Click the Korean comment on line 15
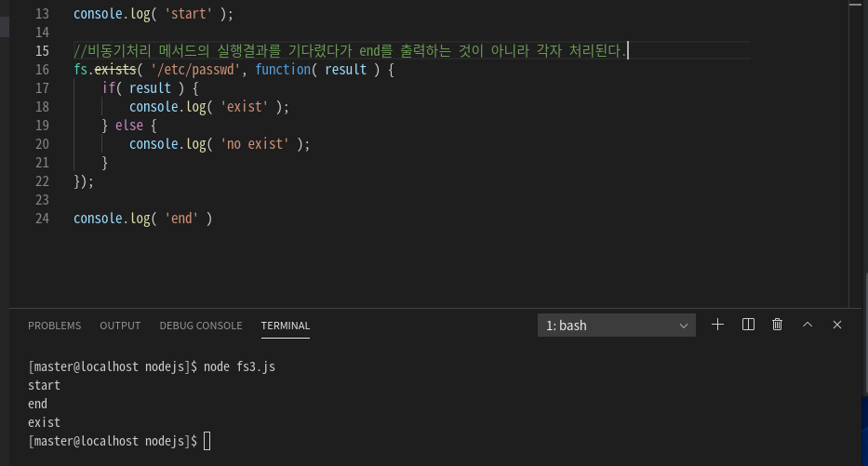 (x=351, y=51)
